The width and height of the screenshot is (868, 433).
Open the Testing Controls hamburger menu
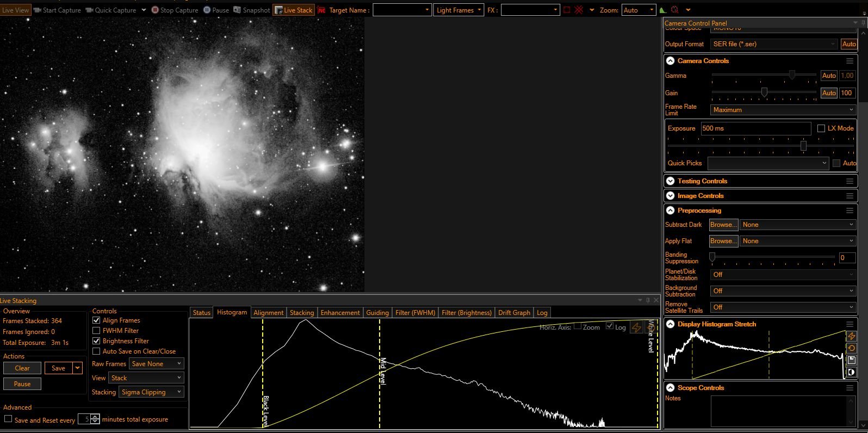(x=850, y=181)
